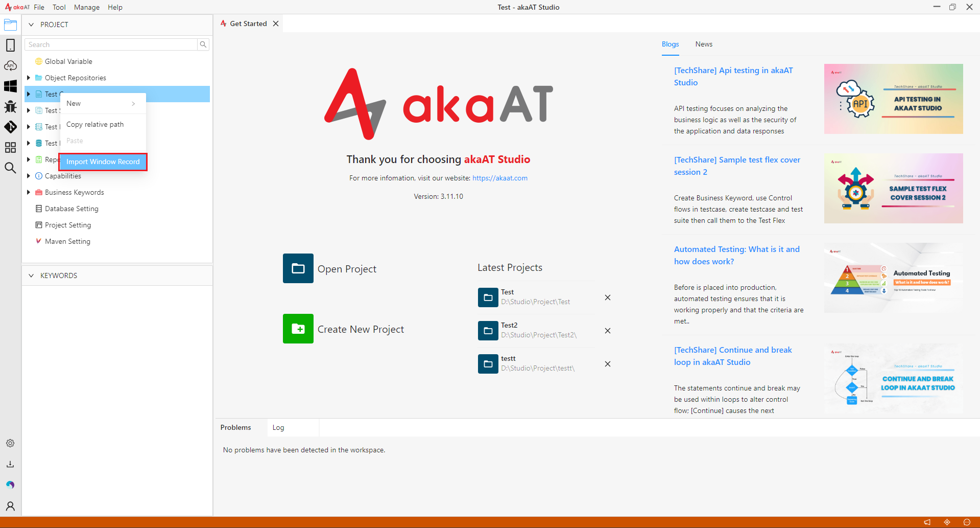This screenshot has height=528, width=980.
Task: Open the API Testing in akaAT Studio thumbnail
Action: 893,99
